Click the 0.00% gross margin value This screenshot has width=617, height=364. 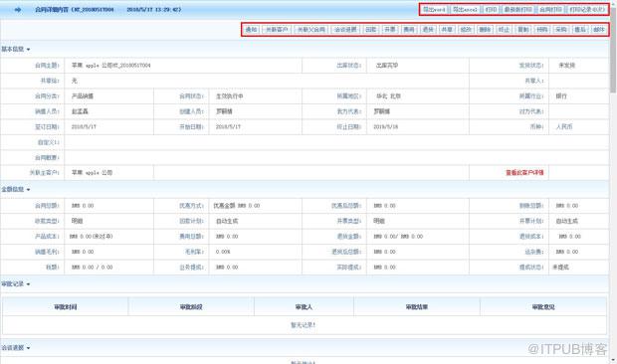click(223, 252)
